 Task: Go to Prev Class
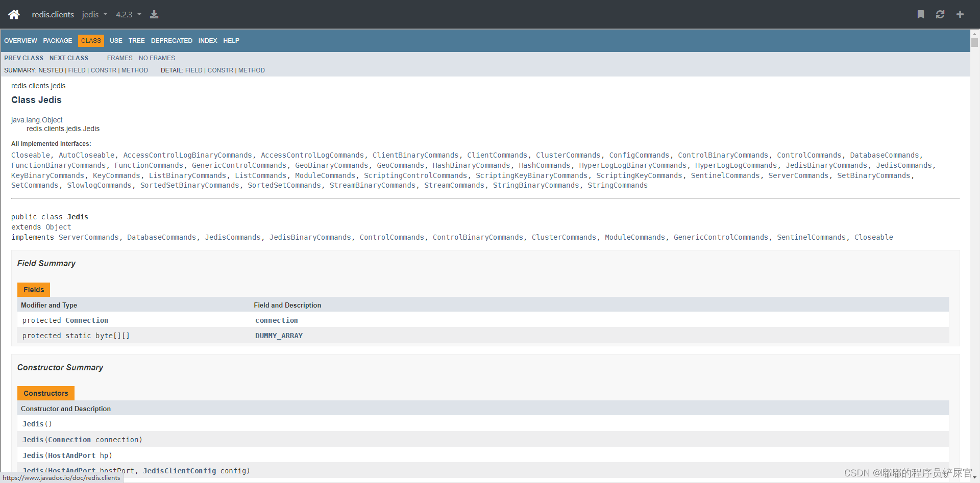pyautogui.click(x=23, y=58)
